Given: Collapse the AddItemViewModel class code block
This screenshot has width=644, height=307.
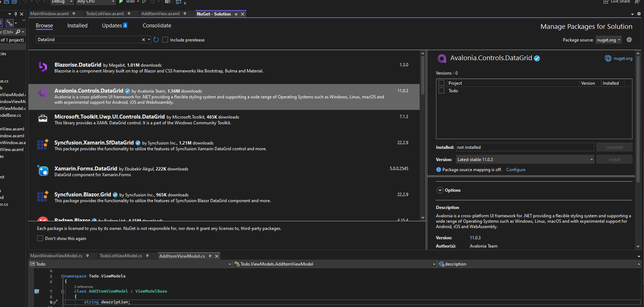Looking at the screenshot, I should point(62,292).
